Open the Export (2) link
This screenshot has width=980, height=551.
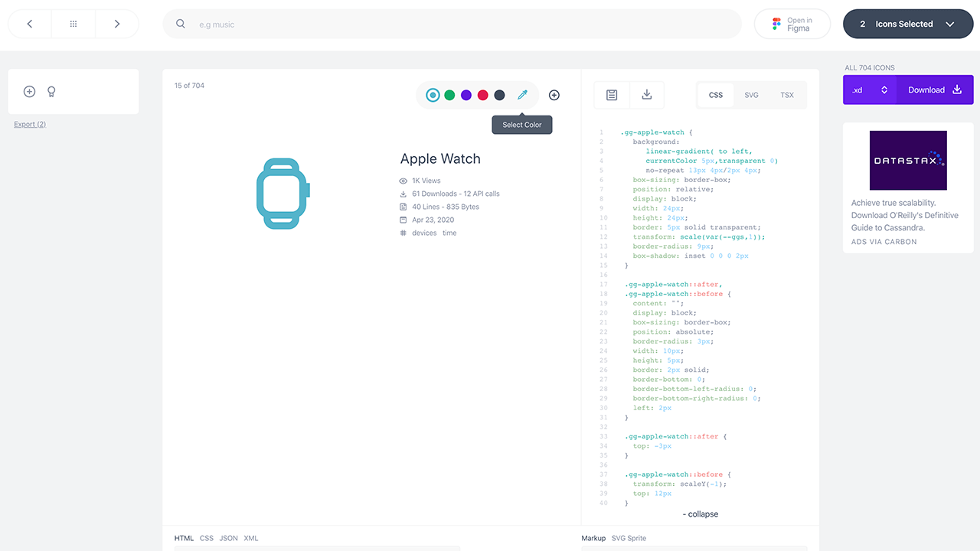point(30,124)
